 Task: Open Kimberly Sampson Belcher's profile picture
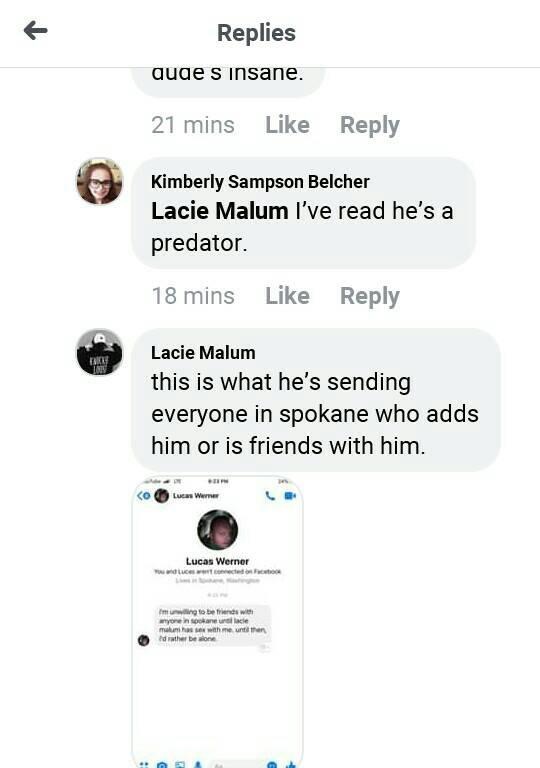point(100,181)
